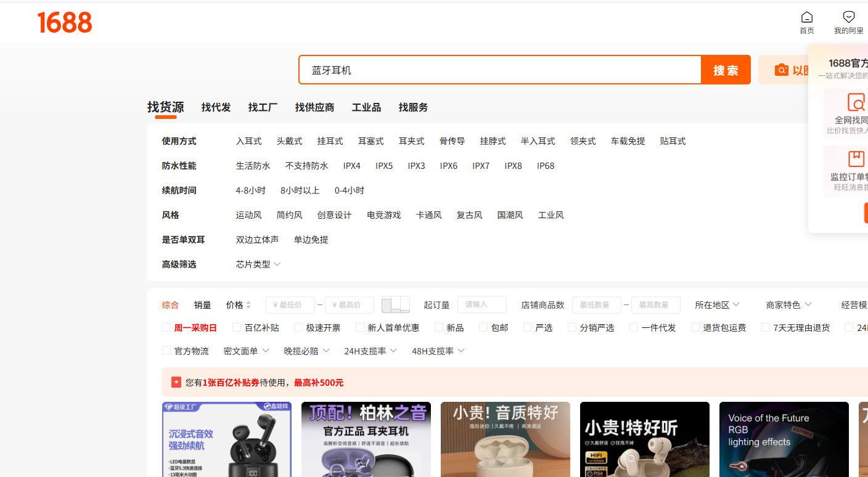This screenshot has width=868, height=477.
Task: Select IPX7 waterproof rating
Action: pyautogui.click(x=481, y=166)
